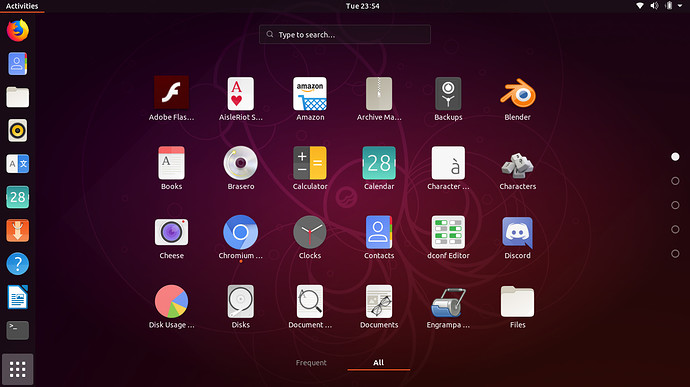Launch LibreOffice Writer from the dock
Screen dimensions: 690x387
coord(18,297)
